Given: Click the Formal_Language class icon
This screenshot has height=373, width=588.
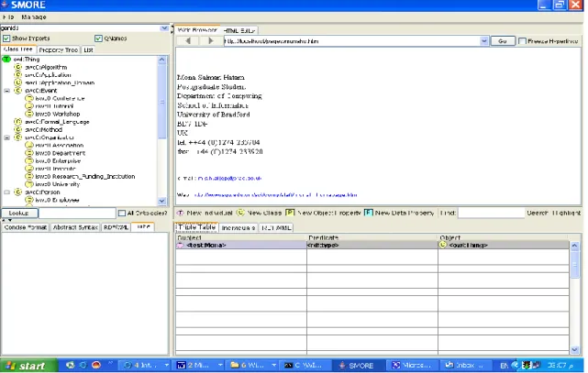Looking at the screenshot, I should 18,122.
